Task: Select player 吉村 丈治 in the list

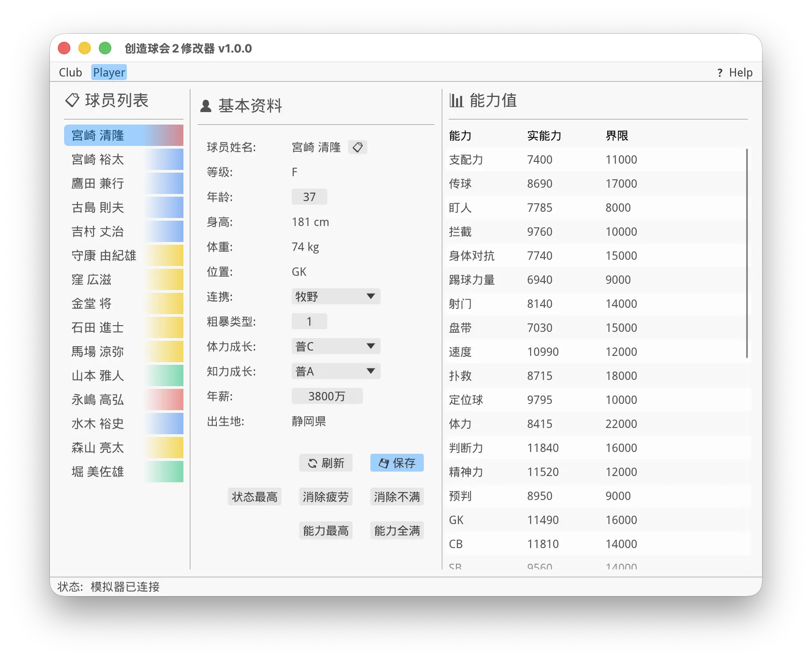Action: (124, 231)
